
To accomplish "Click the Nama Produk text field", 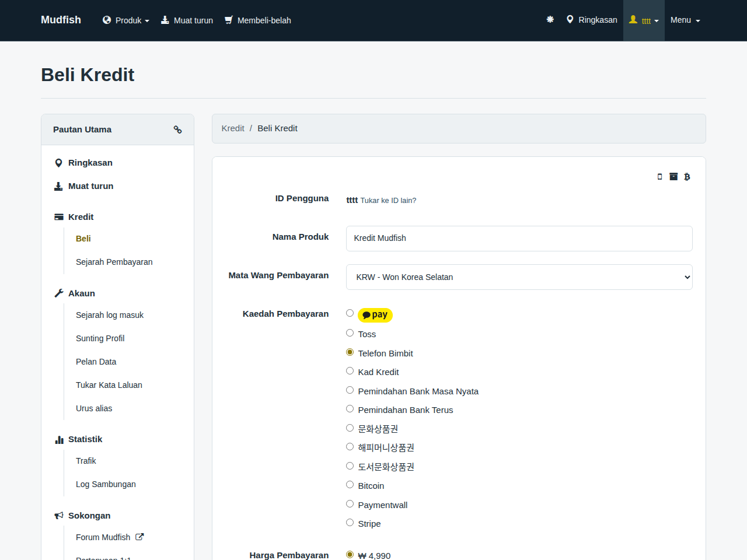I will pos(519,239).
